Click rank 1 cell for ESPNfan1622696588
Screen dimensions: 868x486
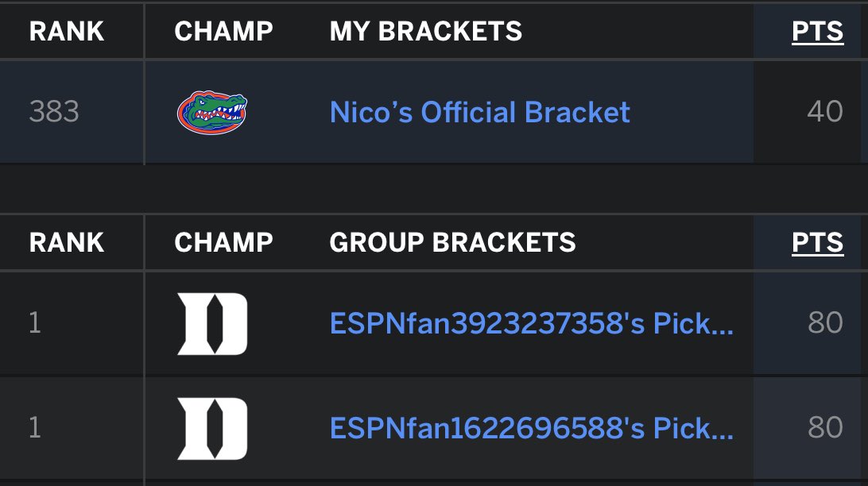[x=35, y=428]
